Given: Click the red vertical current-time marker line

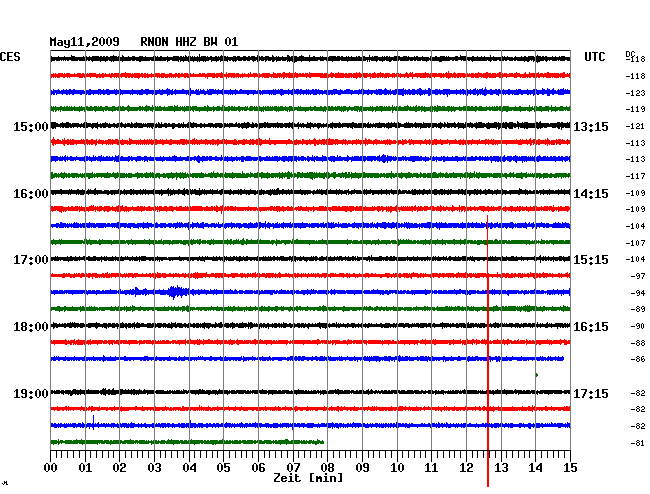Looking at the screenshot, I should (x=488, y=351).
